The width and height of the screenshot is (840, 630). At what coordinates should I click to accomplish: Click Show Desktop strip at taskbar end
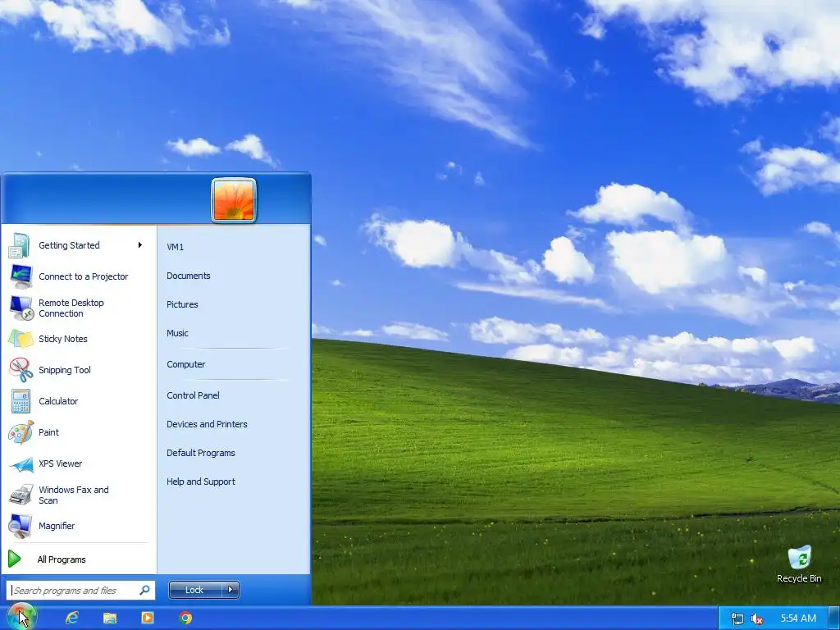tap(834, 619)
